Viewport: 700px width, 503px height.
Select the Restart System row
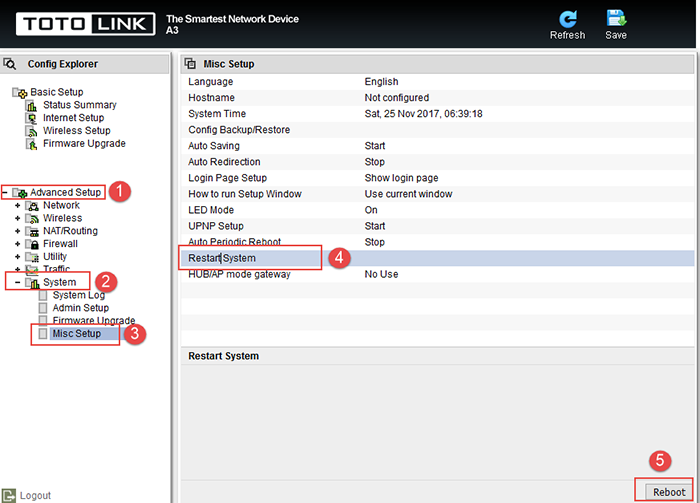[x=438, y=258]
